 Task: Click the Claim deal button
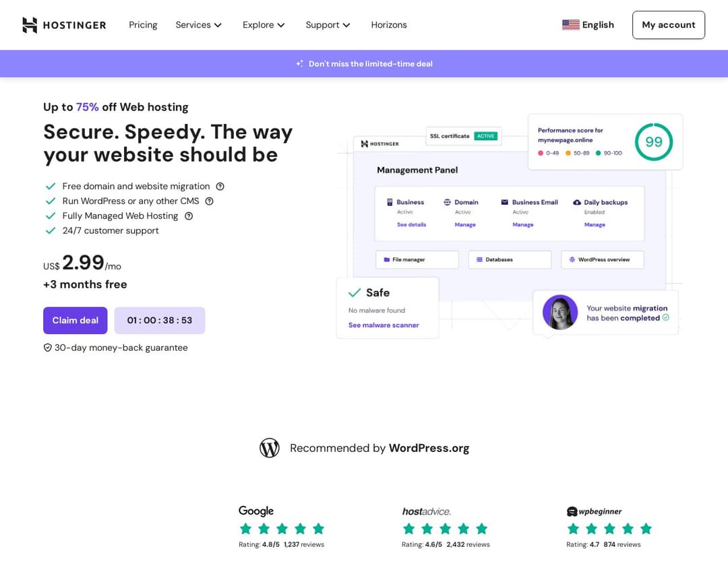[75, 321]
